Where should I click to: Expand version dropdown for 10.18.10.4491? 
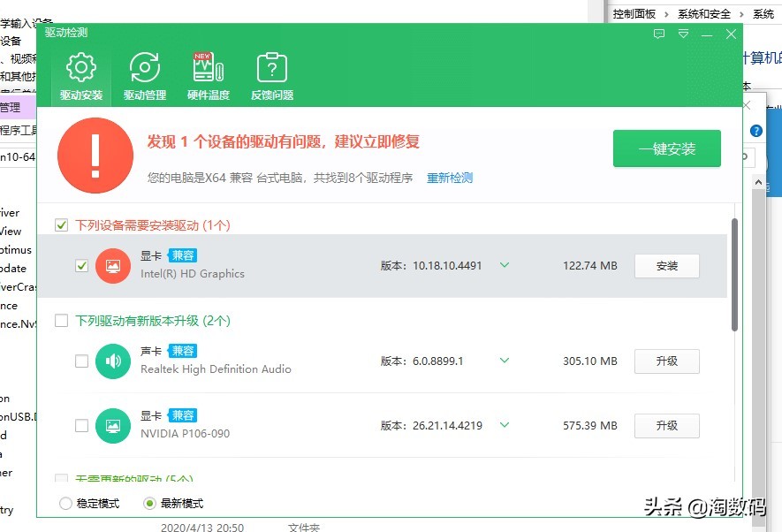pyautogui.click(x=505, y=265)
